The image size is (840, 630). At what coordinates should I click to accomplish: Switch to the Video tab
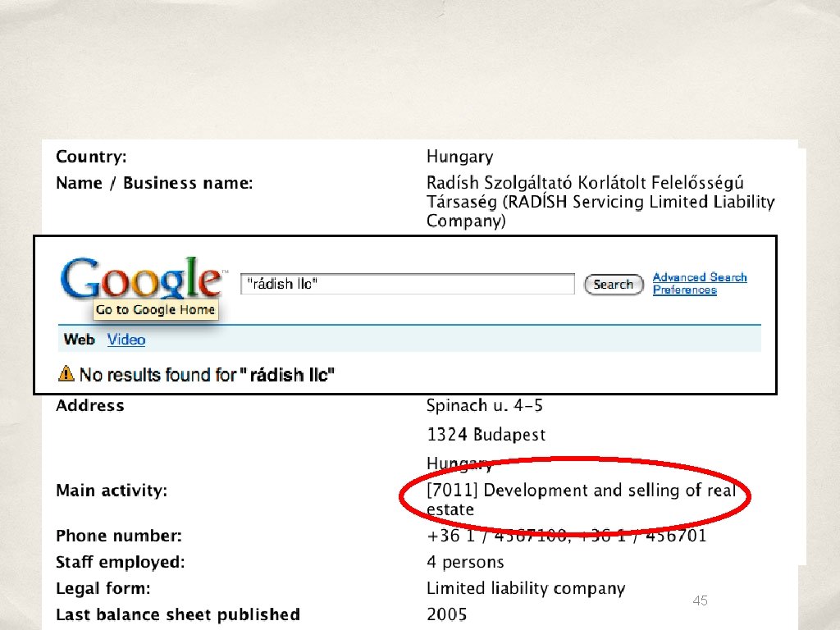pos(126,340)
